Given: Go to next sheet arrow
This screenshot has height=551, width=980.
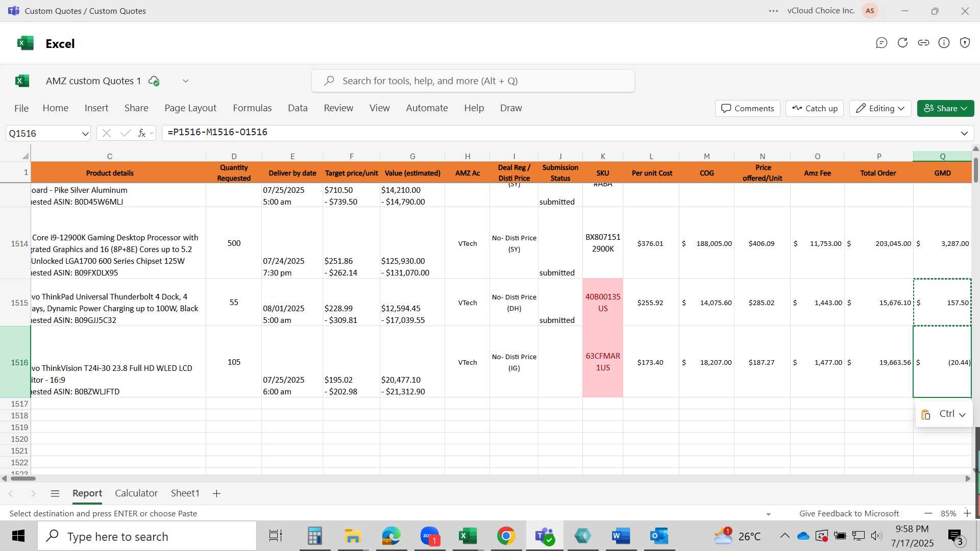Looking at the screenshot, I should [33, 493].
